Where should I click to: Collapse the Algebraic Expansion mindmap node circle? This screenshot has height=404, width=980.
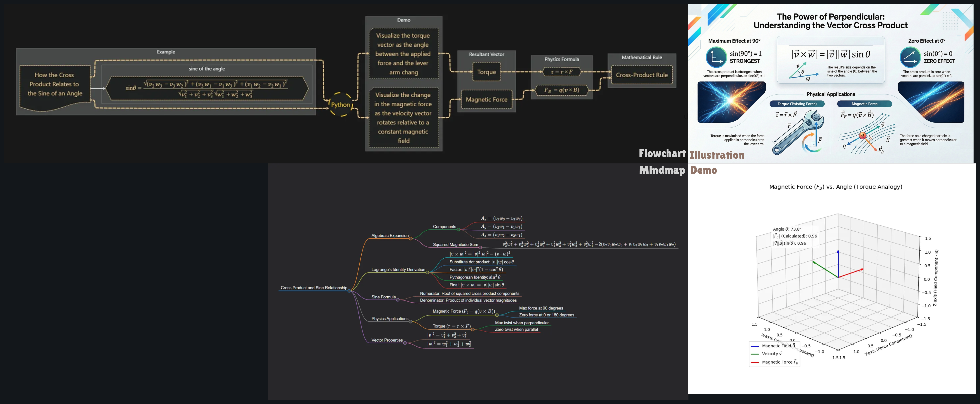click(411, 239)
